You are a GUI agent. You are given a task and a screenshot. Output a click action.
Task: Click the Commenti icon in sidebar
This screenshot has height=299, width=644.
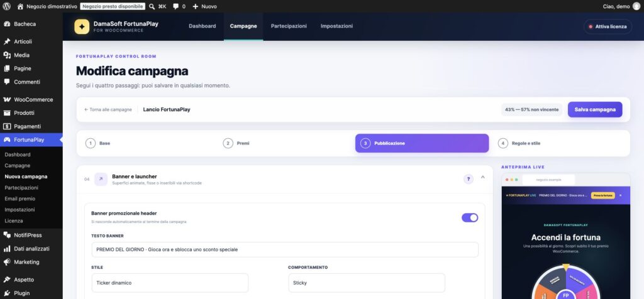(x=6, y=82)
